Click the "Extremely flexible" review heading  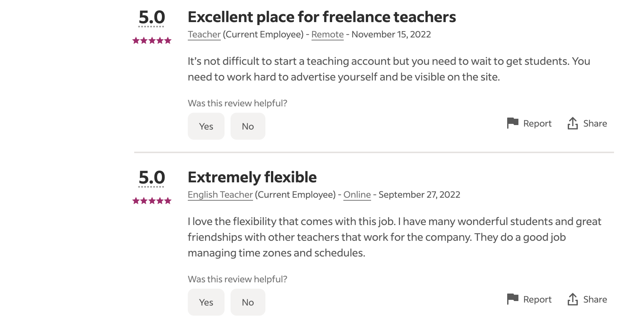252,177
